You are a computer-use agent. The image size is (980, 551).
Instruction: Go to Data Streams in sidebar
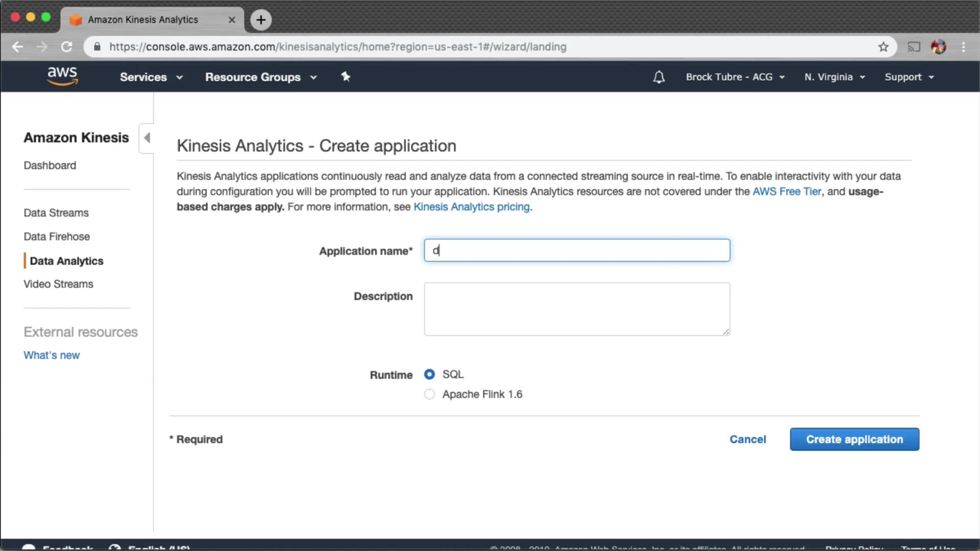[56, 213]
